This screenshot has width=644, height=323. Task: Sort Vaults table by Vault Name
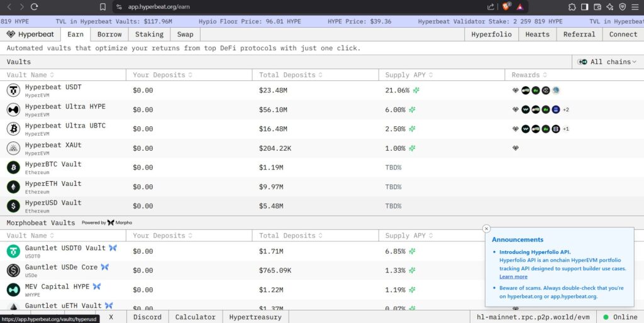[x=30, y=75]
